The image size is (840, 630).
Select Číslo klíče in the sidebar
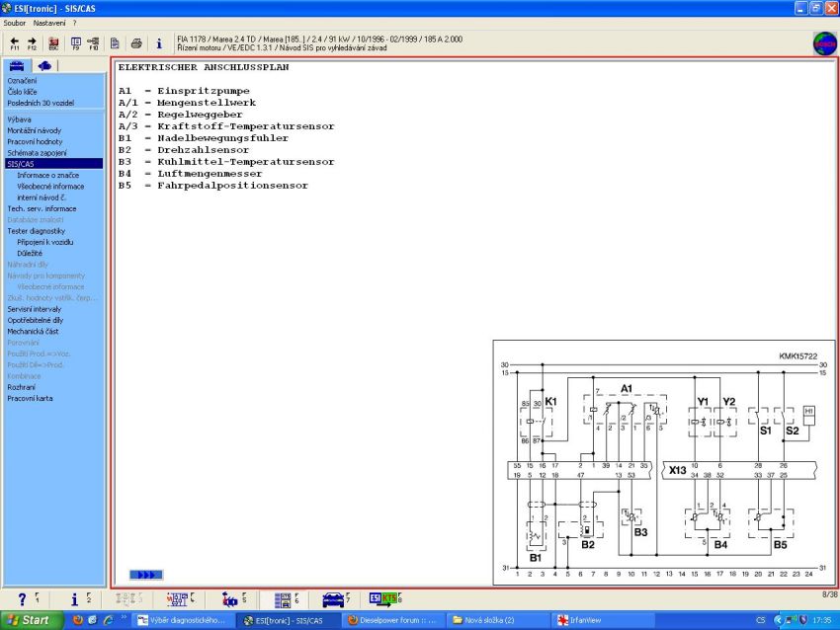tap(22, 92)
